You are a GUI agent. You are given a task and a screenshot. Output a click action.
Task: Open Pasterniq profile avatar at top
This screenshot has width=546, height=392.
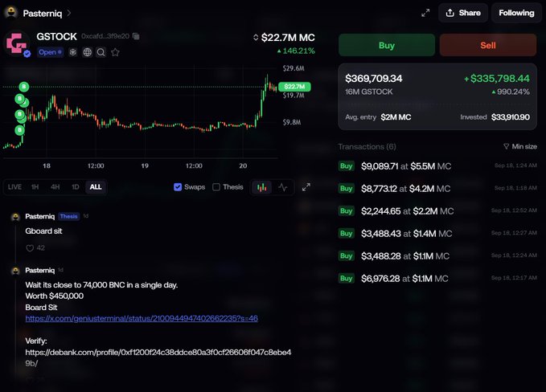[x=11, y=13]
